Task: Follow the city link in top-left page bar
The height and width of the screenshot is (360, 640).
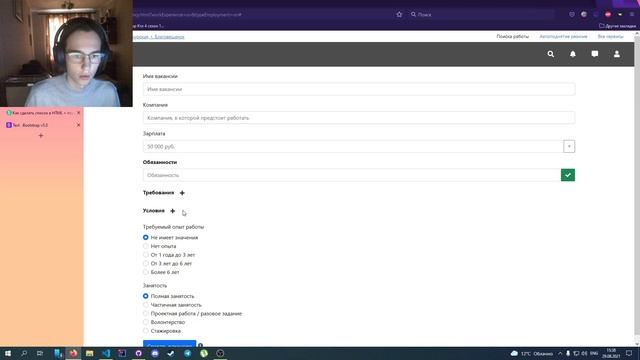Action: point(159,37)
